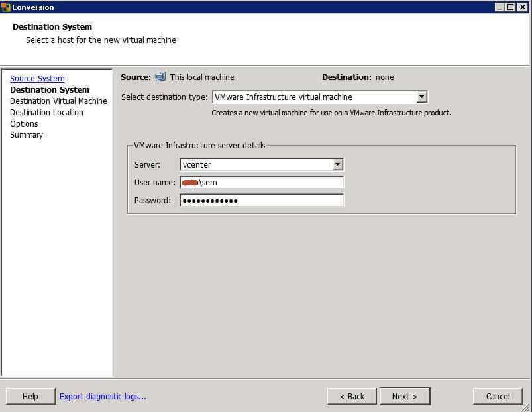Close the Conversion wizard window

523,7
